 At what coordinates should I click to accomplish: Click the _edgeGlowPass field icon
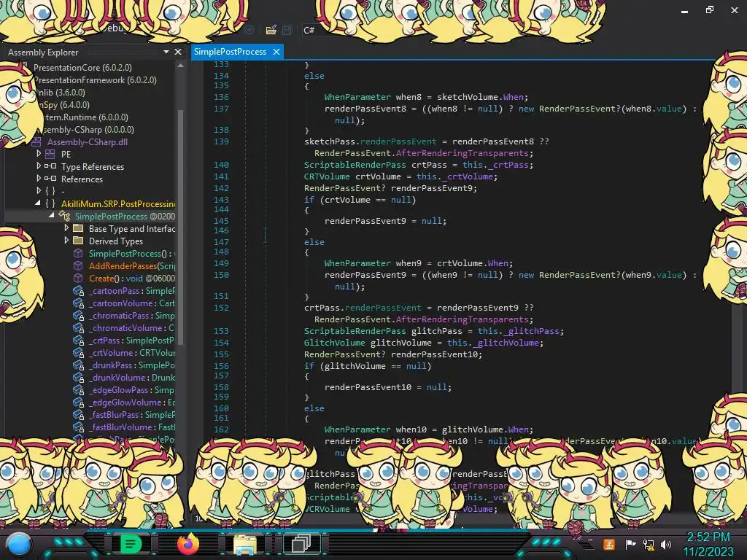79,389
